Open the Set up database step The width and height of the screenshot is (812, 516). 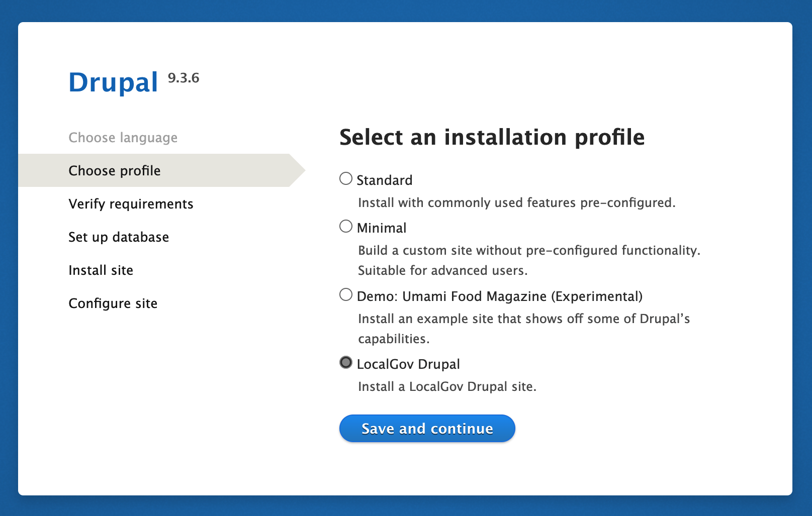(119, 237)
